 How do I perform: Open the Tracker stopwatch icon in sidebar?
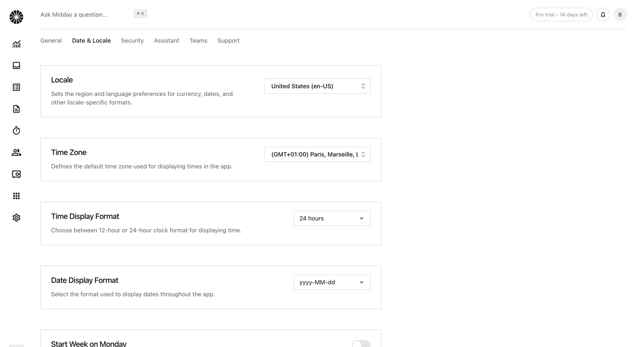coord(16,131)
